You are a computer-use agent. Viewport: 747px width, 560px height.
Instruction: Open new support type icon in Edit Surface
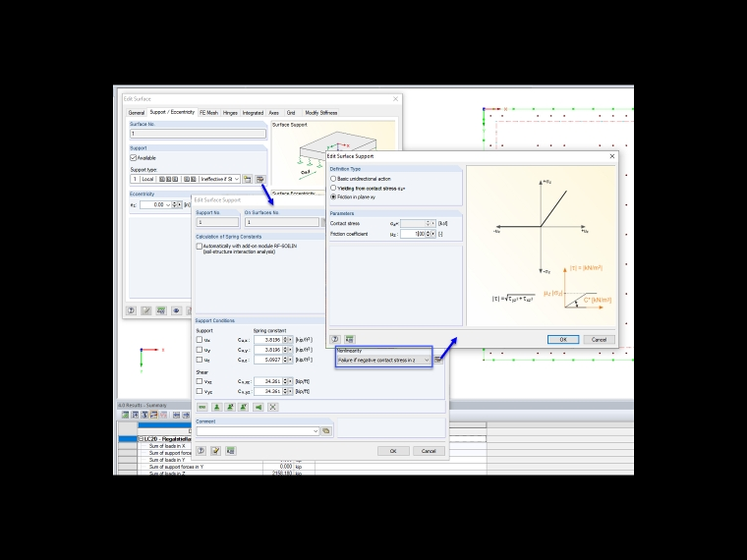(x=248, y=179)
